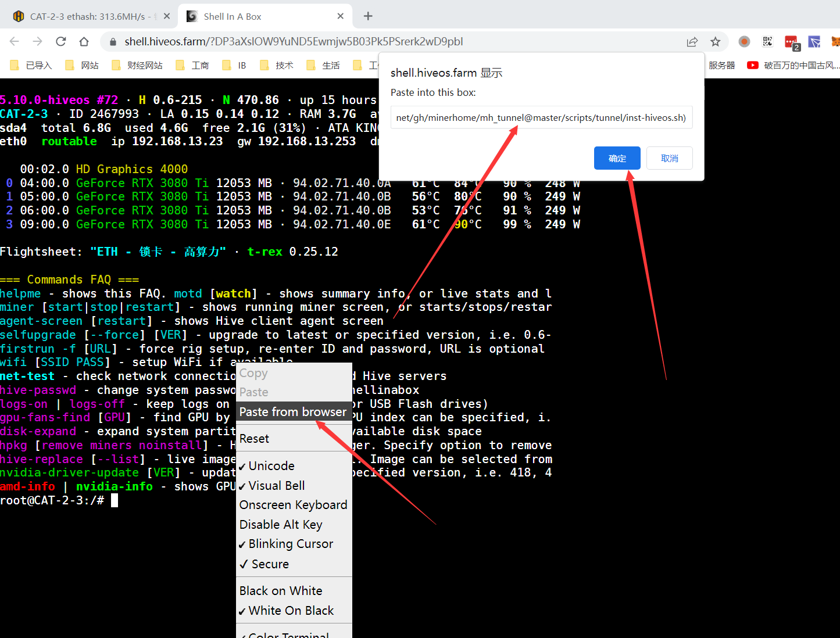
Task: Toggle the Blinking Cursor option
Action: click(x=294, y=544)
